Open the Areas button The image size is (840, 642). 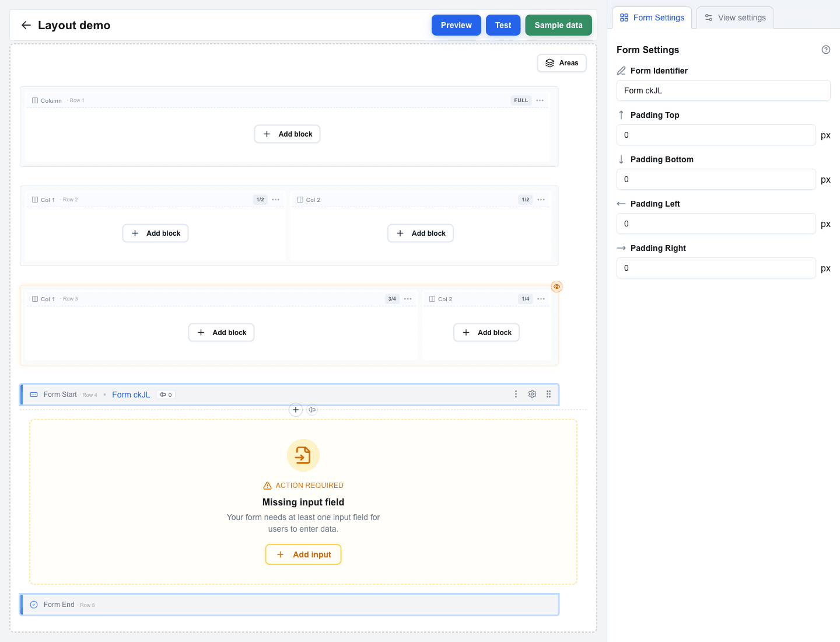tap(562, 63)
